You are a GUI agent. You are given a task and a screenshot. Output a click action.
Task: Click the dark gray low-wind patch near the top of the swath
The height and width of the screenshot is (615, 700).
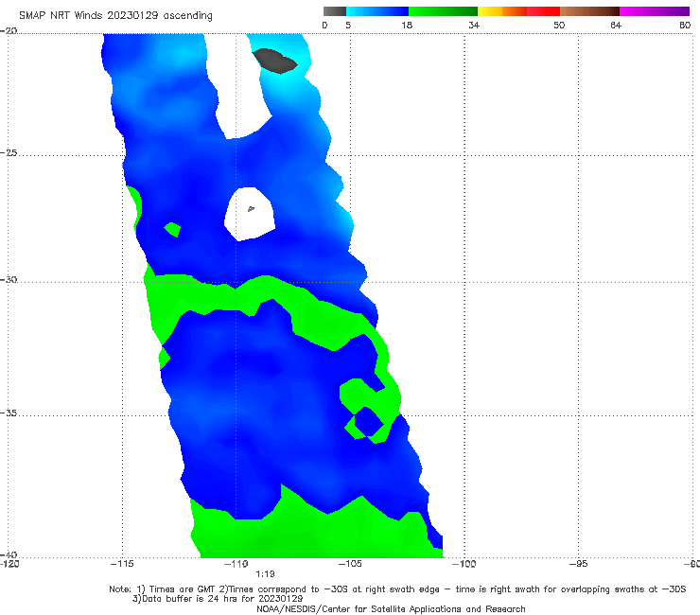pos(275,61)
